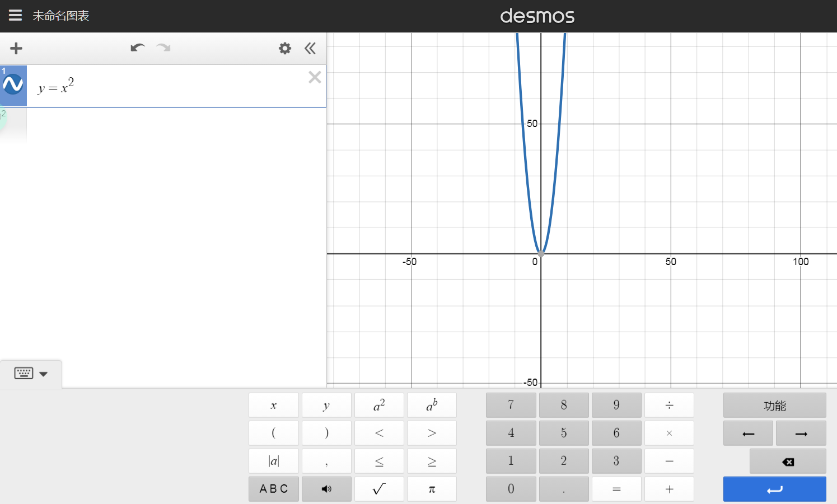This screenshot has height=504, width=837.
Task: Insert greater-than-or-equal symbol
Action: [432, 461]
